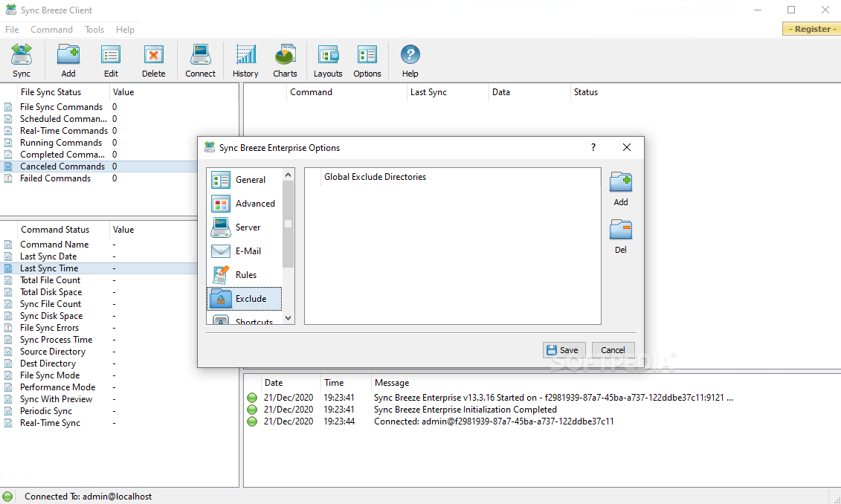Image resolution: width=841 pixels, height=504 pixels.
Task: Open Charts from the toolbar
Action: click(285, 61)
